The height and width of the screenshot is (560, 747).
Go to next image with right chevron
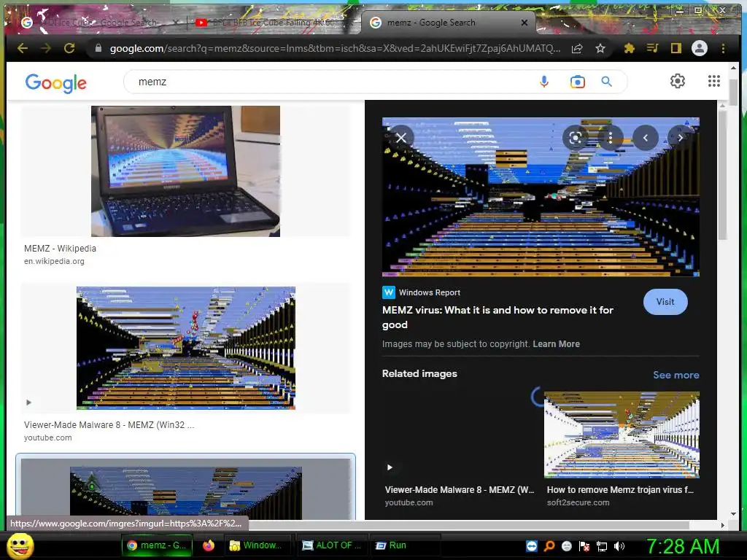click(x=680, y=138)
